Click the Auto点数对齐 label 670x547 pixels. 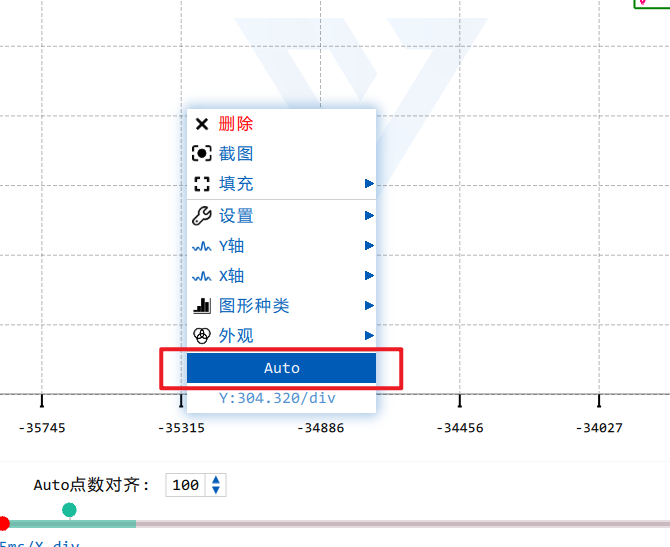tap(91, 485)
